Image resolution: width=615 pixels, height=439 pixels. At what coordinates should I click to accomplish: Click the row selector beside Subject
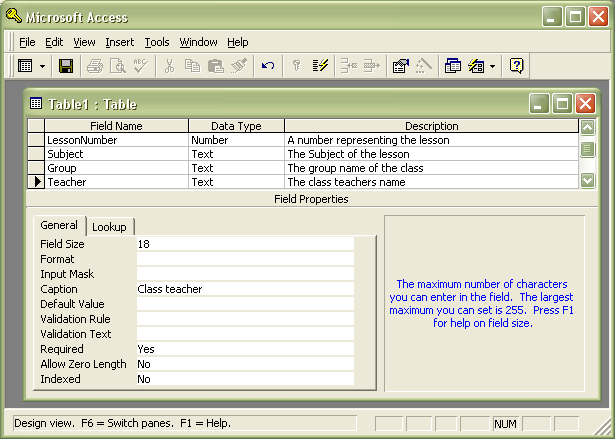[36, 154]
